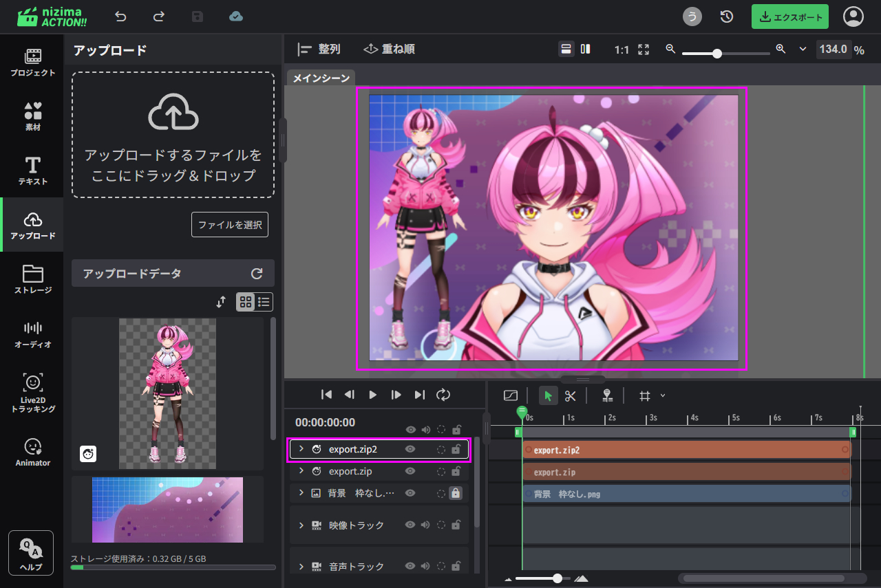Click the zoom in magnifier icon

coord(781,49)
